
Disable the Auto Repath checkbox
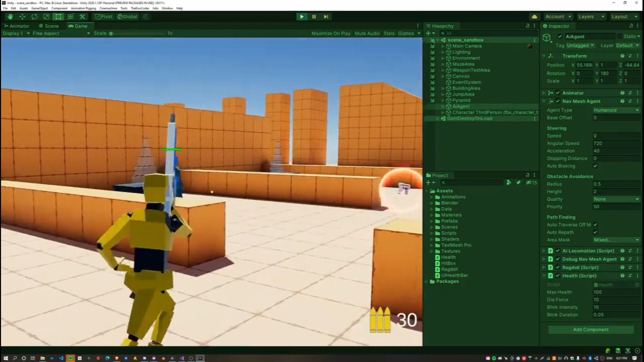[x=595, y=232]
